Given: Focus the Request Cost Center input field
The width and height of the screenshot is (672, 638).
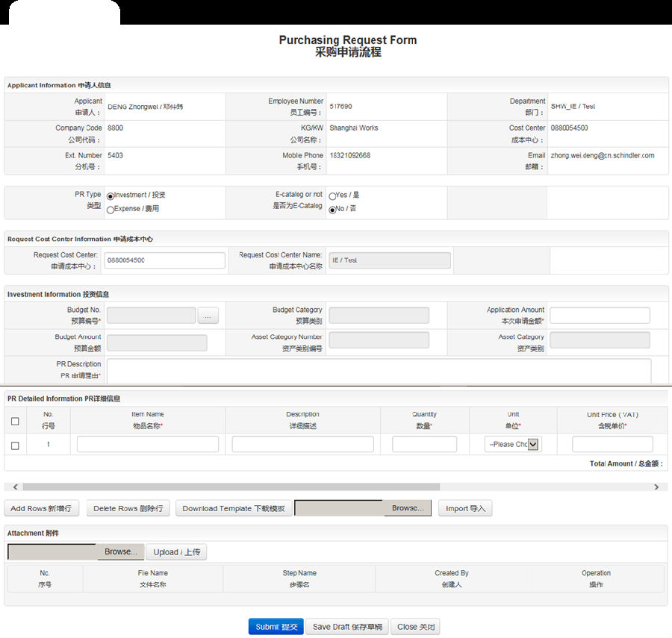Looking at the screenshot, I should [x=164, y=260].
